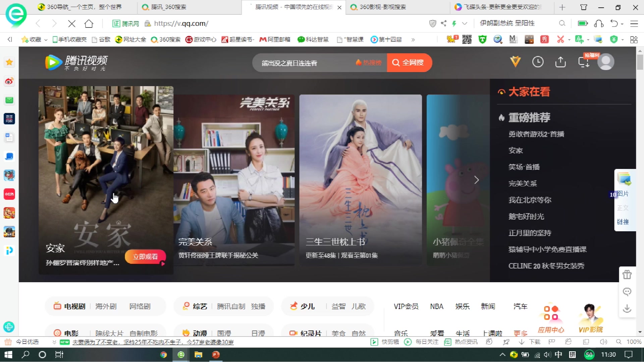Open a new browser tab
This screenshot has height=362, width=644.
[x=562, y=7]
